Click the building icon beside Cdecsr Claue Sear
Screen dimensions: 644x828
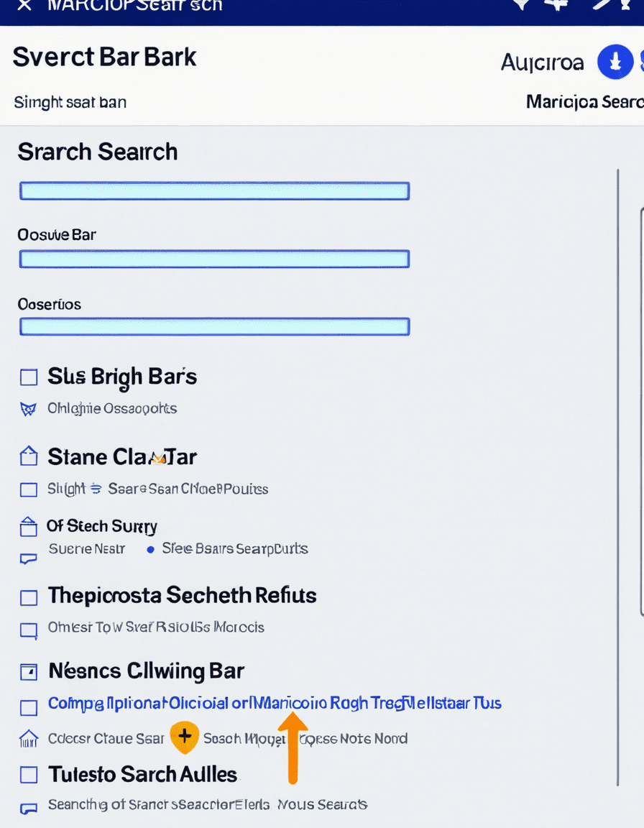29,738
